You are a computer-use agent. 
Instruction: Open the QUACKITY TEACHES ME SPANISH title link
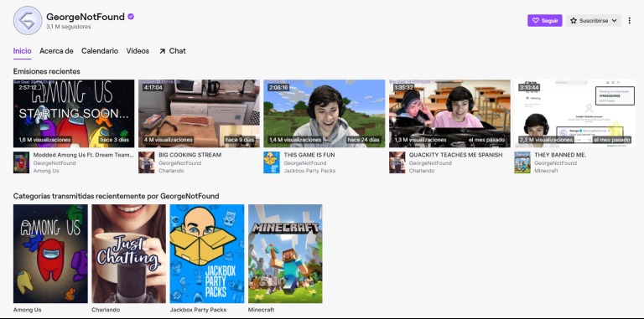pyautogui.click(x=455, y=155)
